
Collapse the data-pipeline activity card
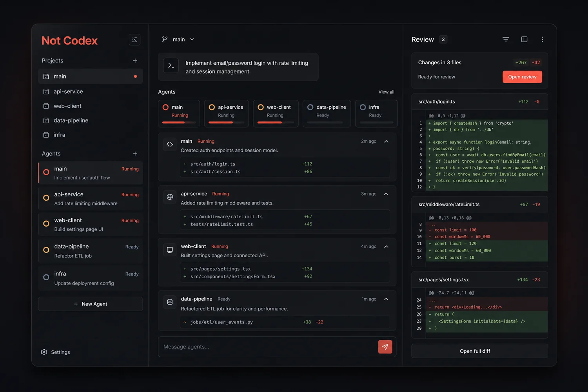[386, 299]
